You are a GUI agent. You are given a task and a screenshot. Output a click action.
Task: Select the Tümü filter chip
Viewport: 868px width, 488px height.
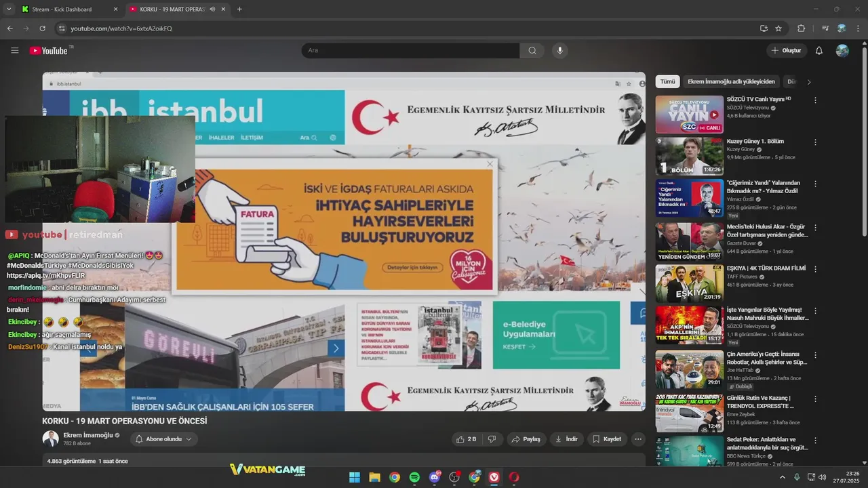tap(668, 81)
